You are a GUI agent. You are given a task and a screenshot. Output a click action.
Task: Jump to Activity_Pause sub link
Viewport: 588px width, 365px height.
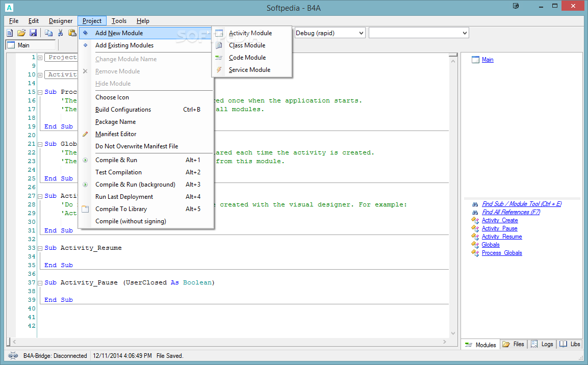click(x=499, y=228)
